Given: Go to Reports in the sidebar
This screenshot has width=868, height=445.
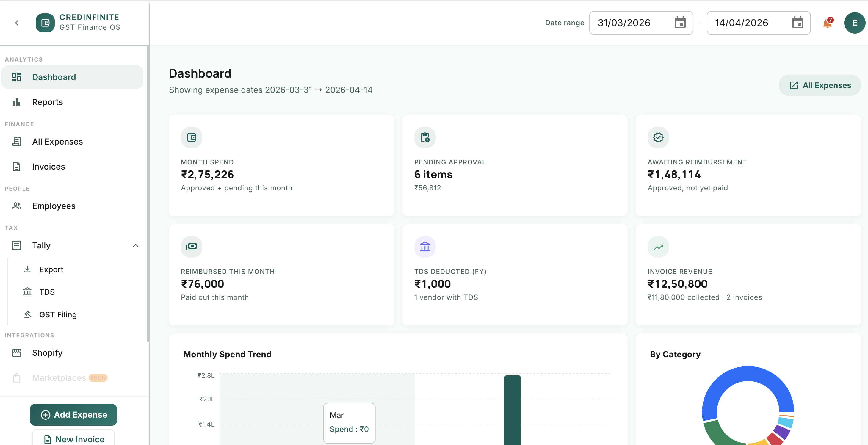Looking at the screenshot, I should pyautogui.click(x=73, y=102).
